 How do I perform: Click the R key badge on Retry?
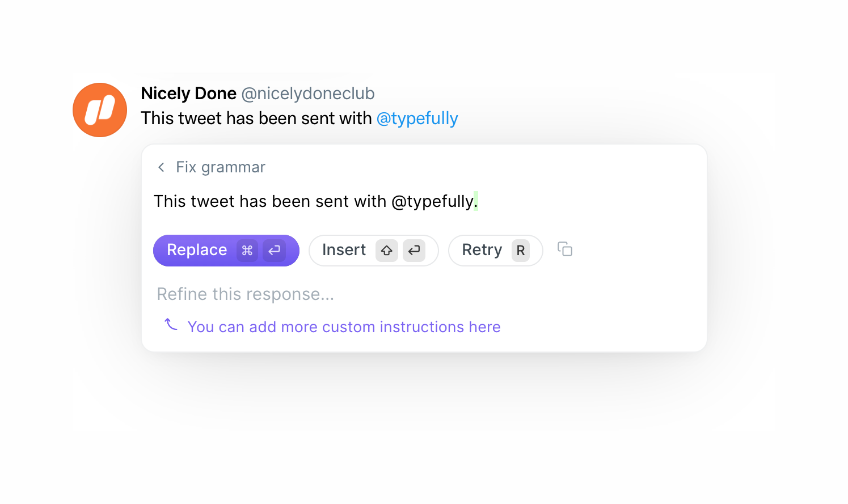coord(521,251)
